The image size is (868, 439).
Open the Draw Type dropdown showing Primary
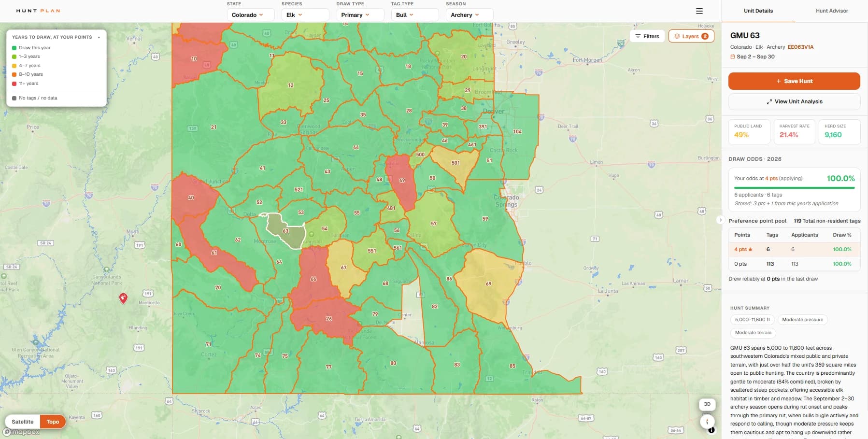click(x=360, y=15)
